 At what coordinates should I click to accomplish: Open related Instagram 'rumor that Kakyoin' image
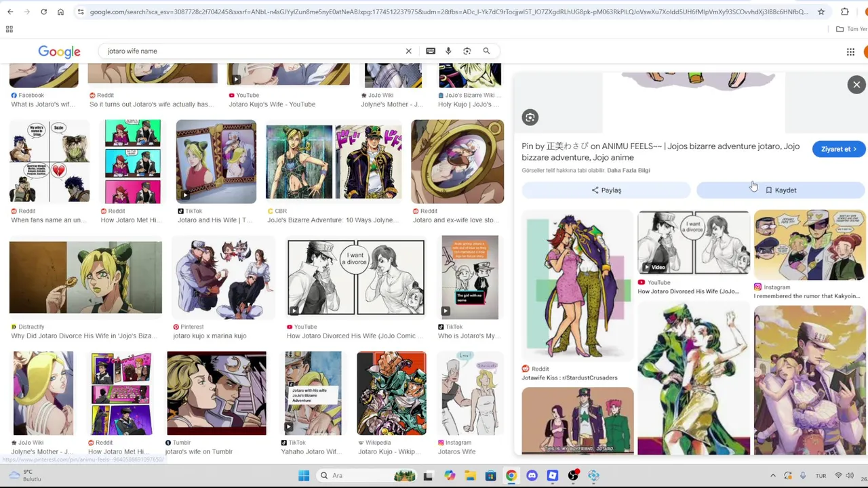[810, 245]
